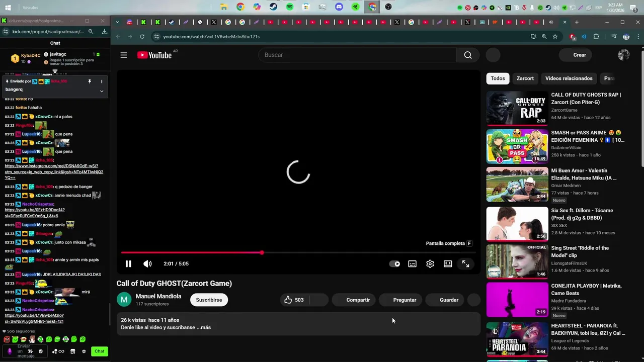Expand the description with ...más
The height and width of the screenshot is (362, 644).
(204, 327)
